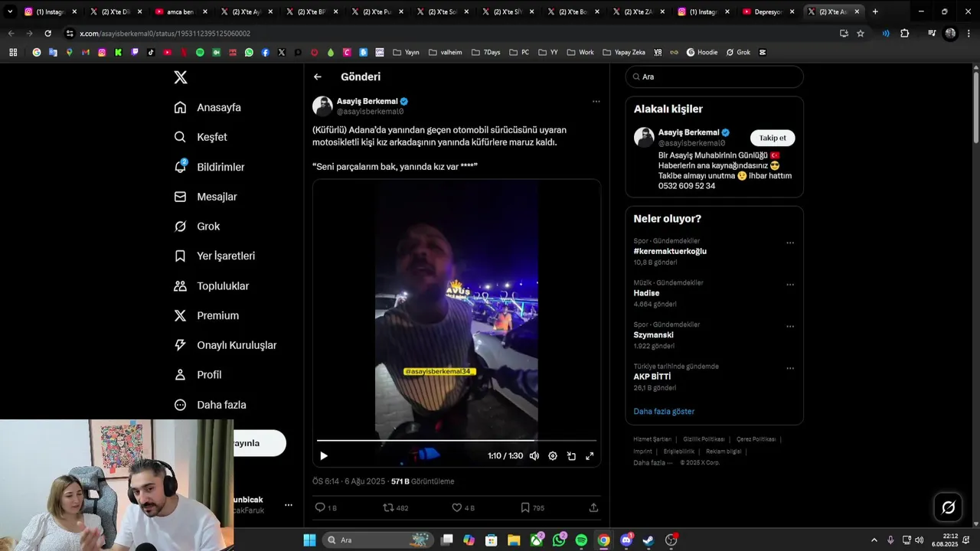Open Premium in the sidebar
Image resolution: width=980 pixels, height=551 pixels.
point(206,315)
